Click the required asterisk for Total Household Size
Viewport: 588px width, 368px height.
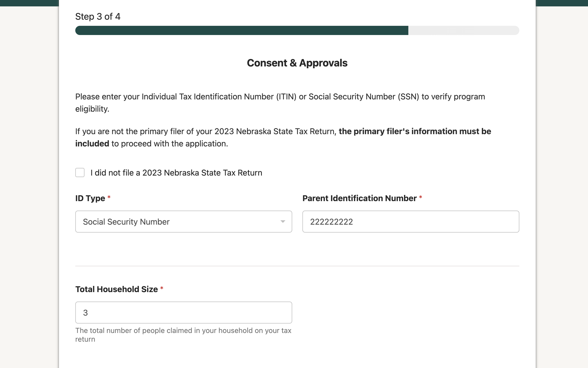(x=162, y=288)
